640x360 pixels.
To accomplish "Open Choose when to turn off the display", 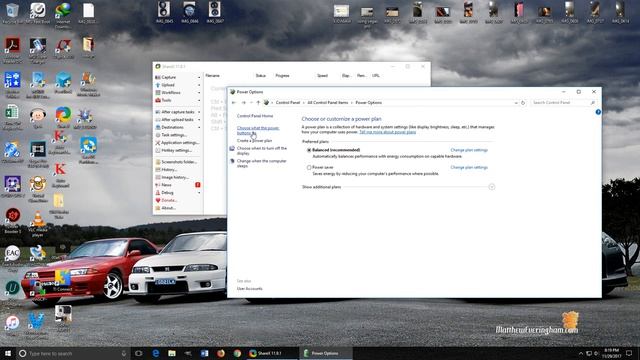I will point(262,151).
